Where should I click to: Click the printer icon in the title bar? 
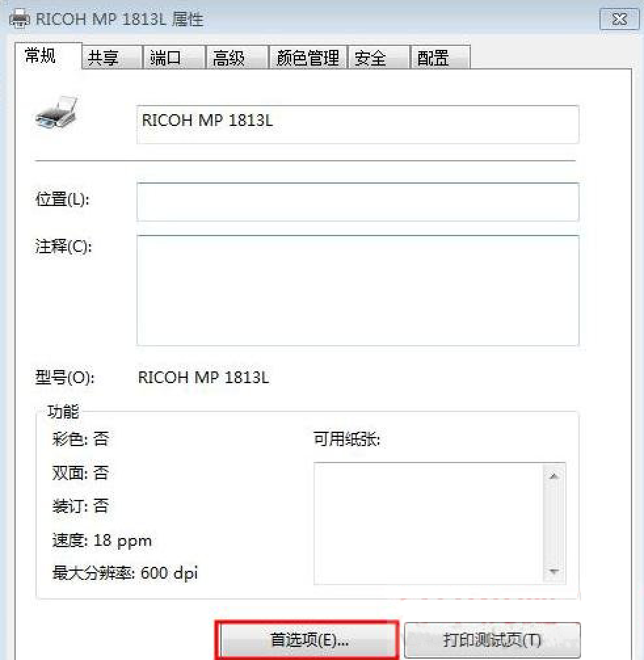coord(20,19)
